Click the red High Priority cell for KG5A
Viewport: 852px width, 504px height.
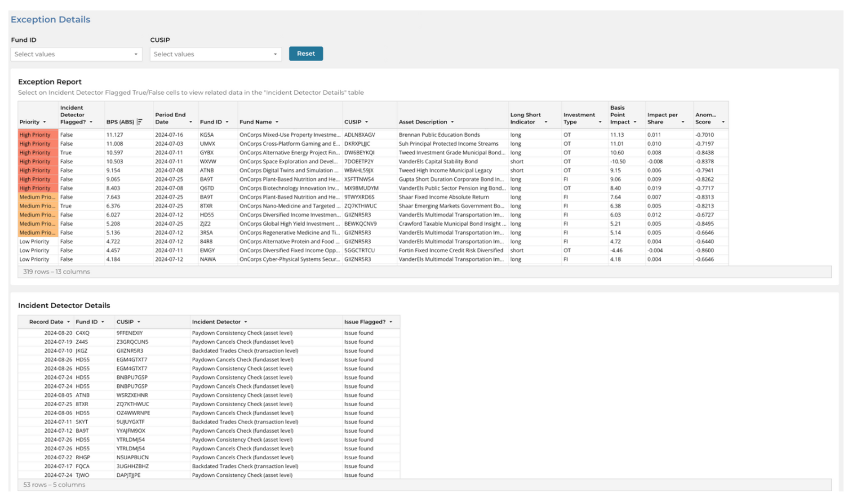[38, 135]
